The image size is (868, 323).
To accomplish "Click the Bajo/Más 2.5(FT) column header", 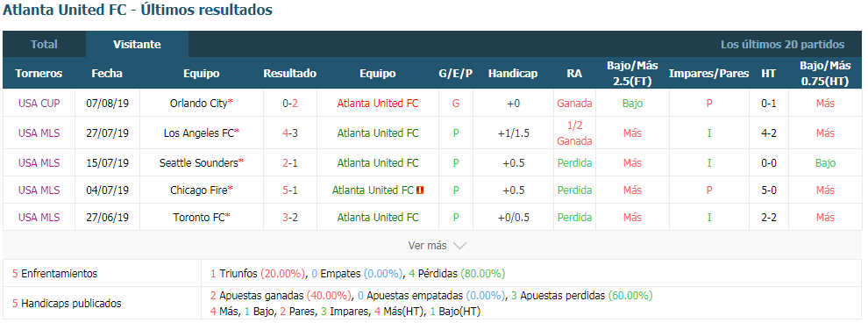I will [x=632, y=73].
